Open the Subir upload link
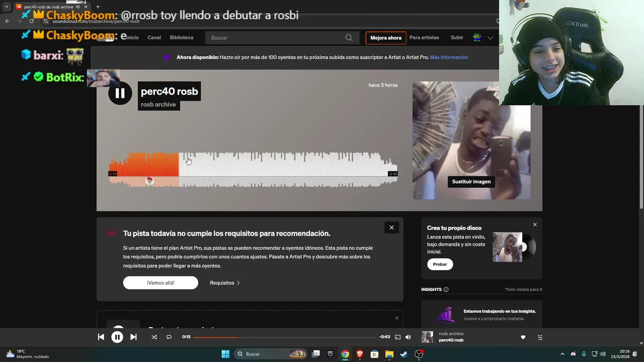644x362 pixels. [x=457, y=38]
